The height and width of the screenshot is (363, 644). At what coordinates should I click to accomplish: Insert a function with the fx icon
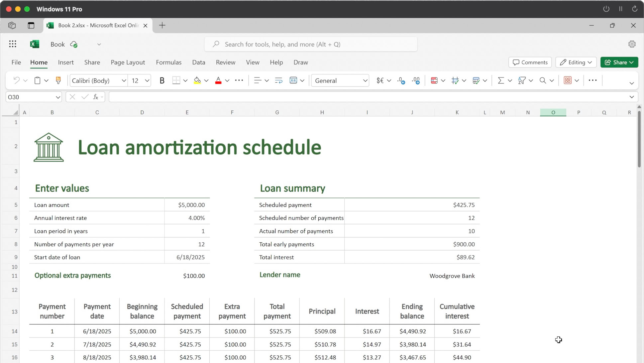pyautogui.click(x=95, y=97)
